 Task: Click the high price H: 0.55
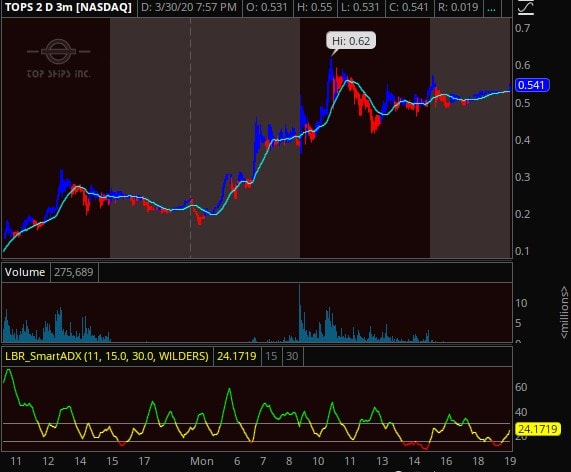coord(315,7)
